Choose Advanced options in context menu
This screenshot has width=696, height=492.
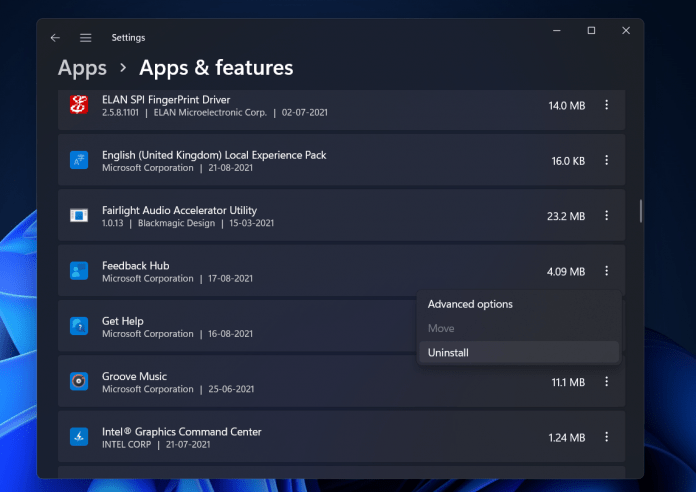(470, 304)
